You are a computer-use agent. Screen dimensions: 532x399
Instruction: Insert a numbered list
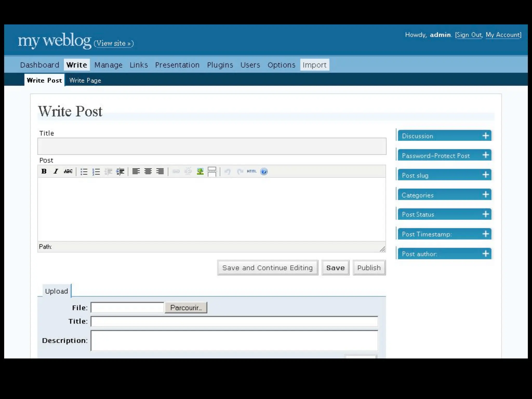96,171
